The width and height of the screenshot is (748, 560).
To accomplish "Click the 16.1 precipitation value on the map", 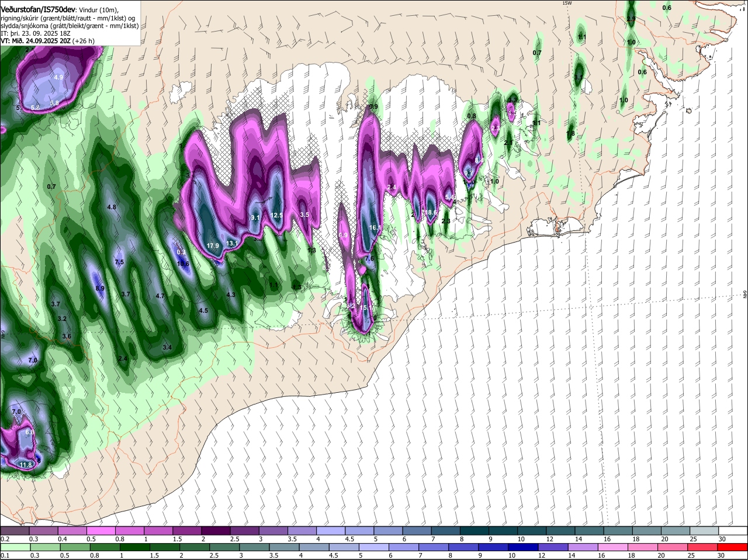I will click(375, 227).
